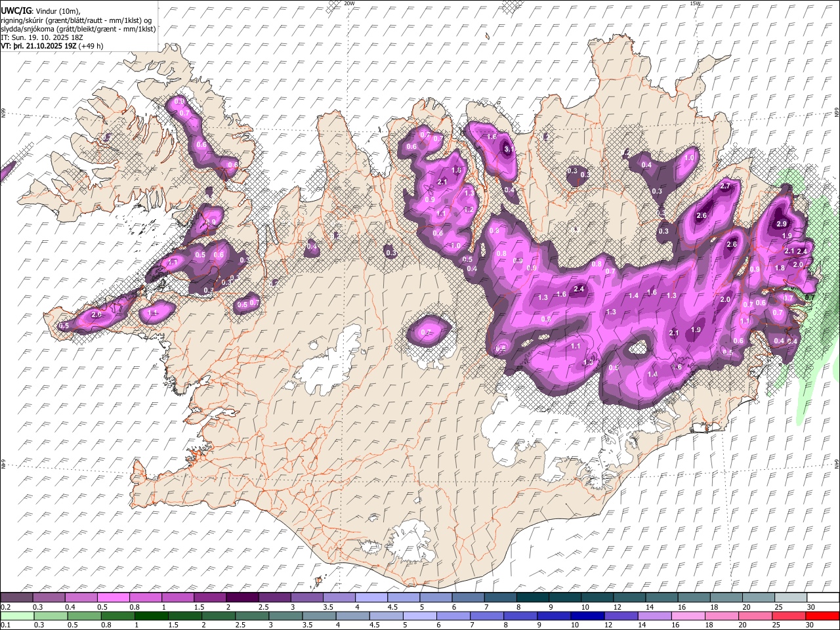Click the '1.8' snowfall value in the east
The height and width of the screenshot is (630, 840).
pos(780,268)
